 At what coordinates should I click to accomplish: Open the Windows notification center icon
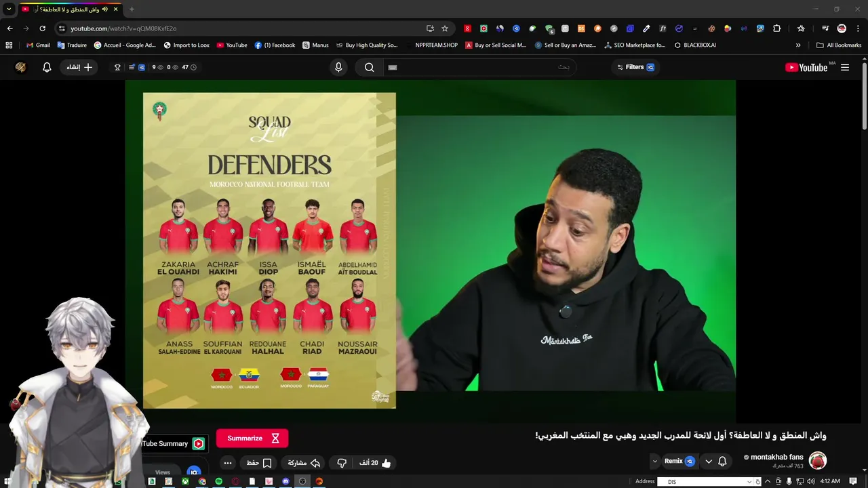point(853,481)
